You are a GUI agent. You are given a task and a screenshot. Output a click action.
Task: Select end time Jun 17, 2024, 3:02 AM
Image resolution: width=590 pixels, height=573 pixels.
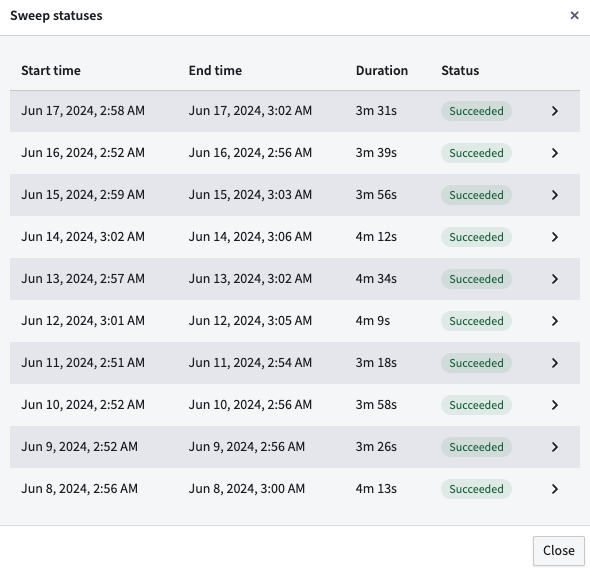(250, 111)
